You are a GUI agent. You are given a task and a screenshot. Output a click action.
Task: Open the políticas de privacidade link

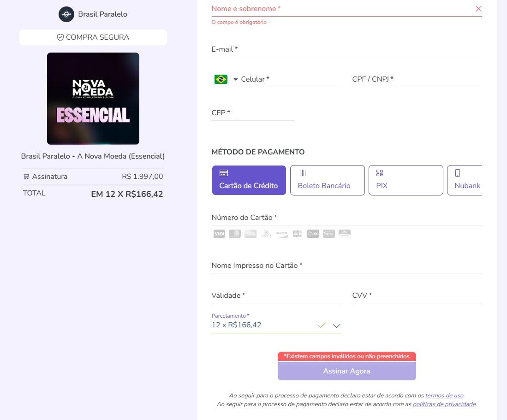tap(444, 404)
